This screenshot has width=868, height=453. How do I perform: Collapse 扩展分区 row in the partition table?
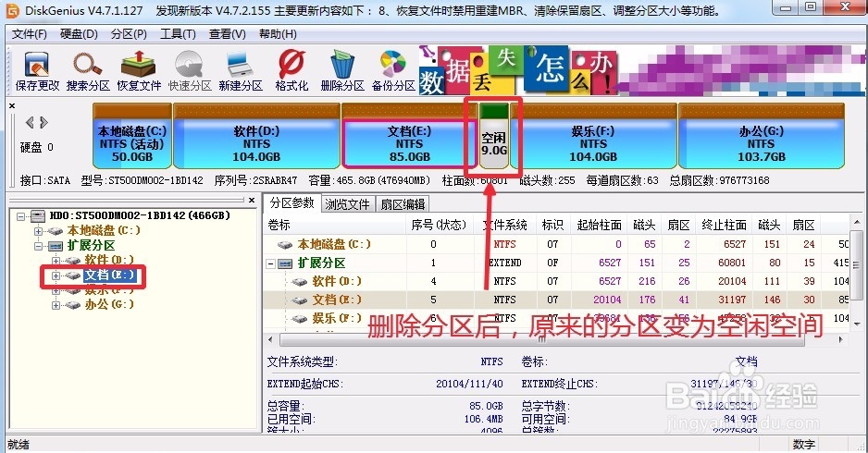pyautogui.click(x=270, y=263)
